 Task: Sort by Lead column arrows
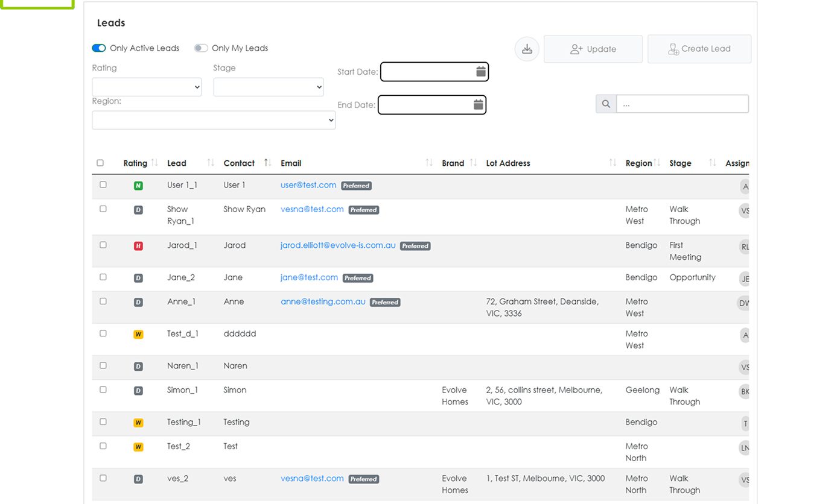[211, 163]
